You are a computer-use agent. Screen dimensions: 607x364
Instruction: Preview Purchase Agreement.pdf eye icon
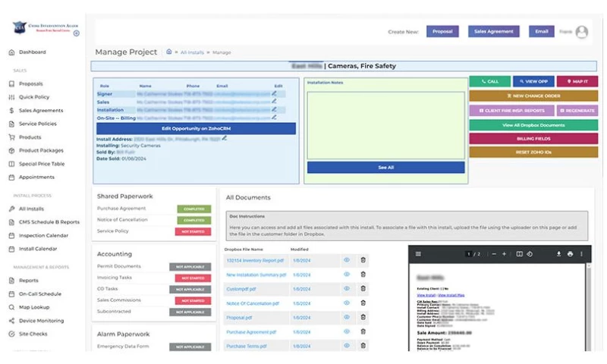[x=347, y=332]
